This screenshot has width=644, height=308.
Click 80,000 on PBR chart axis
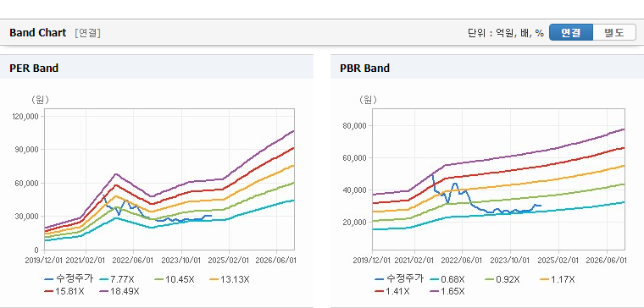[x=355, y=126]
